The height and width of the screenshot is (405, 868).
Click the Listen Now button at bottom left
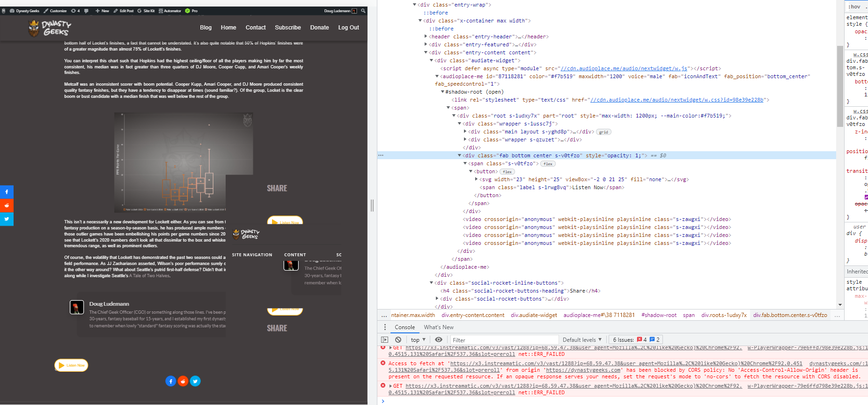point(71,365)
